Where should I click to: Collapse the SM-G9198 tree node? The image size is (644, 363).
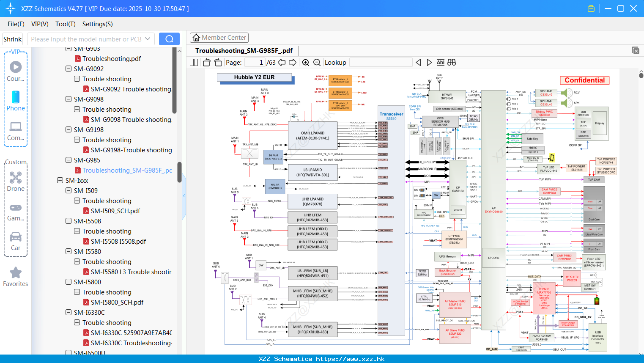pyautogui.click(x=69, y=129)
